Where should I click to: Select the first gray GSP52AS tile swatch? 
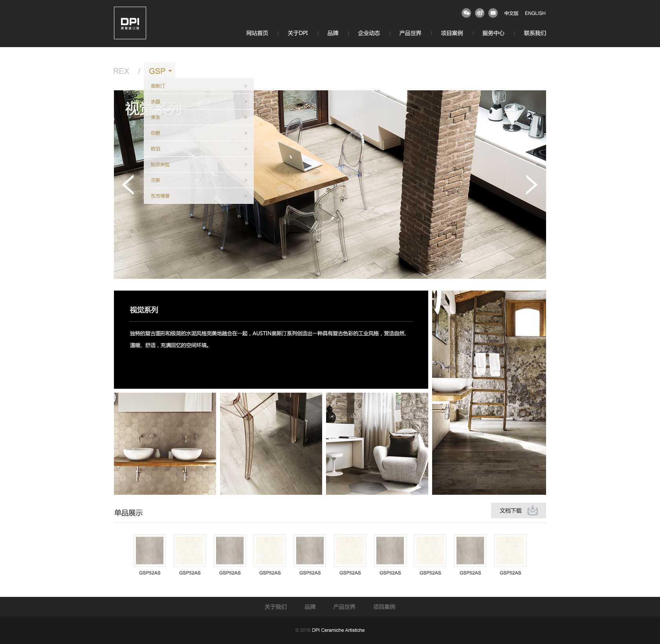[150, 550]
